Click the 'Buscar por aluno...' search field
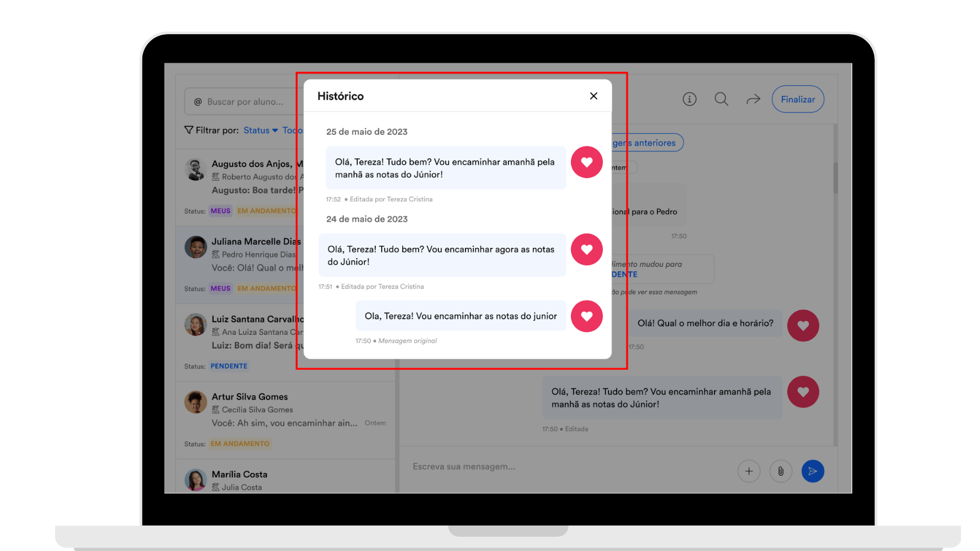The height and width of the screenshot is (551, 980). (245, 102)
